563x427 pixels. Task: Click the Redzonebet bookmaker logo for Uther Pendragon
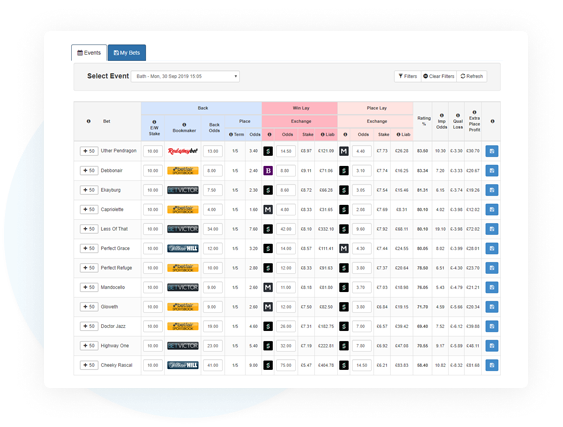click(183, 151)
